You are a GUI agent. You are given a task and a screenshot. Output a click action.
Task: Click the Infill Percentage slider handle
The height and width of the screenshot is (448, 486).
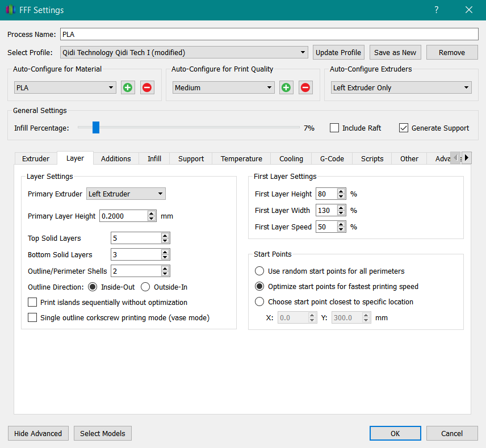(x=96, y=127)
